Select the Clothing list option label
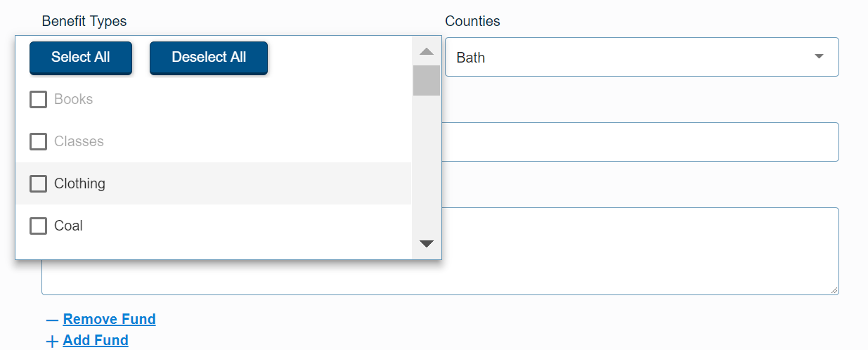This screenshot has width=868, height=350. [79, 184]
